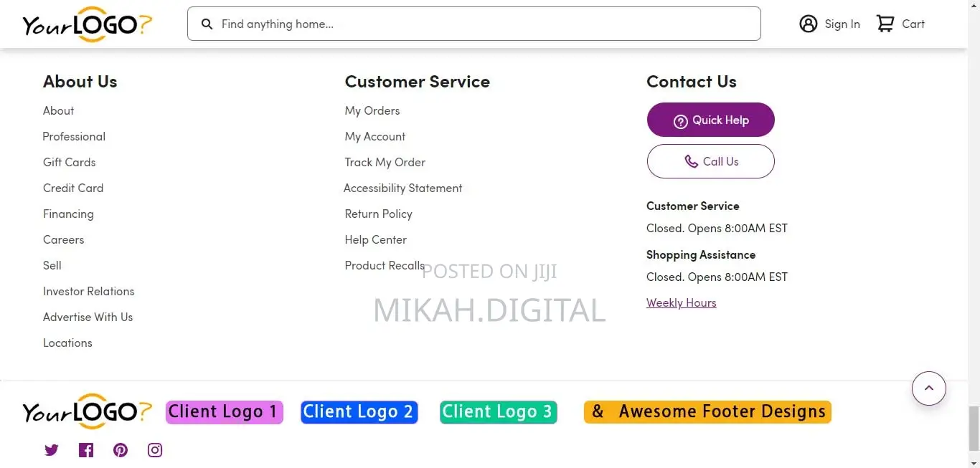The image size is (980, 468).
Task: Click the question-mark icon inside Quick Help
Action: pos(681,120)
